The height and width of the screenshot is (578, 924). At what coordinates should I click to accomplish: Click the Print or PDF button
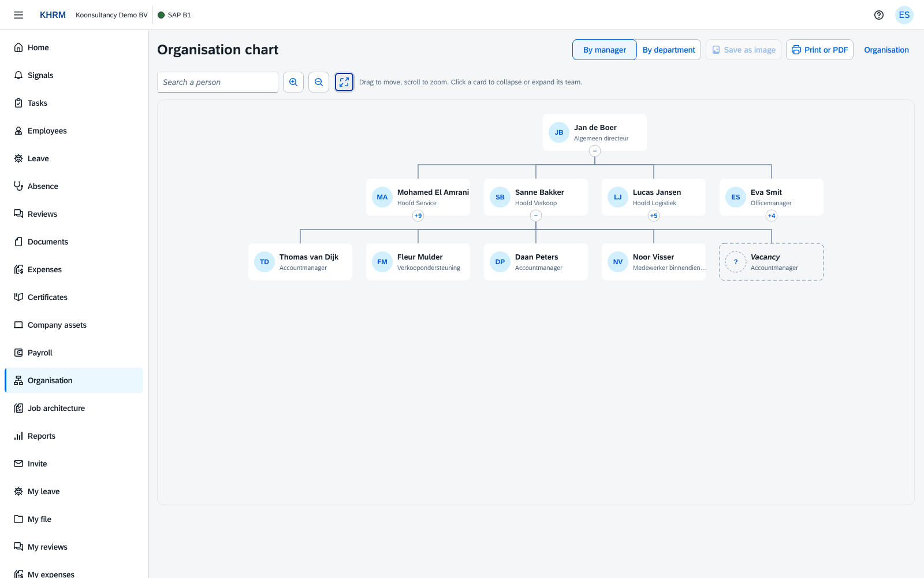click(x=819, y=50)
